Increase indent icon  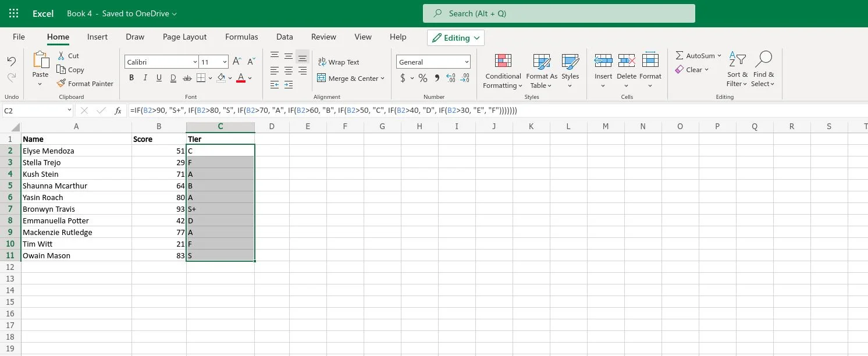tap(289, 85)
